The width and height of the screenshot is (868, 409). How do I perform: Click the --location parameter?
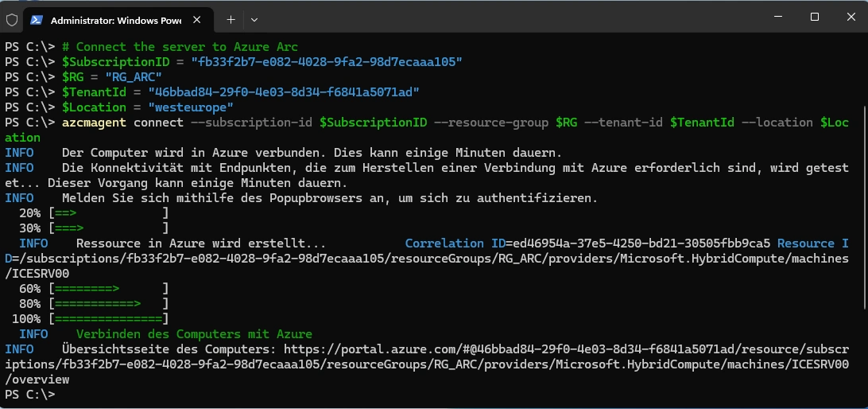[777, 122]
